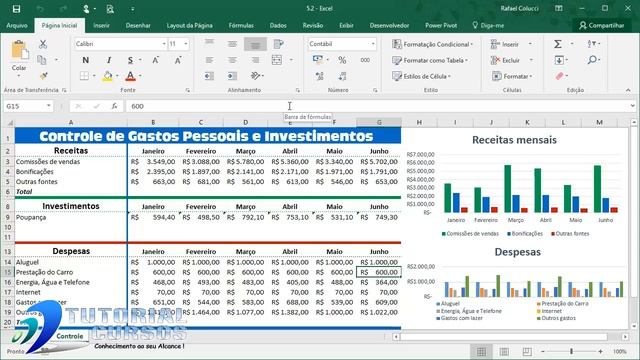Open the Formatar cells dropdown
The image size is (640, 360).
[x=512, y=76]
